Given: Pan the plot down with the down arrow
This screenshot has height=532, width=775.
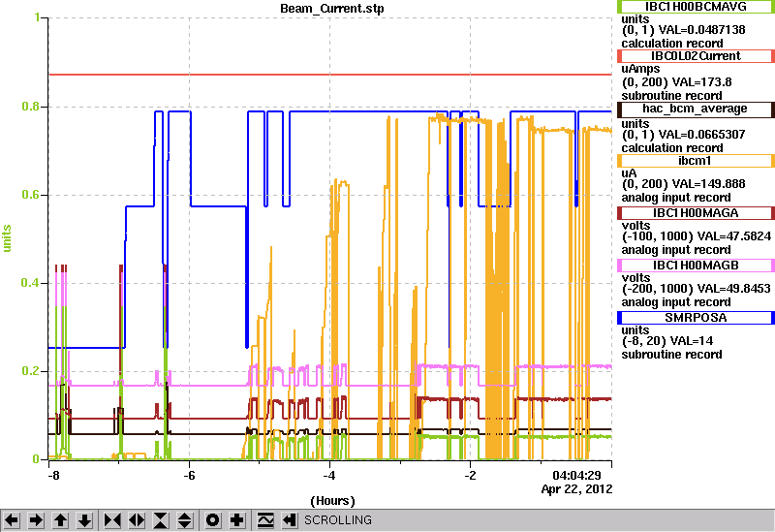Looking at the screenshot, I should point(85,520).
